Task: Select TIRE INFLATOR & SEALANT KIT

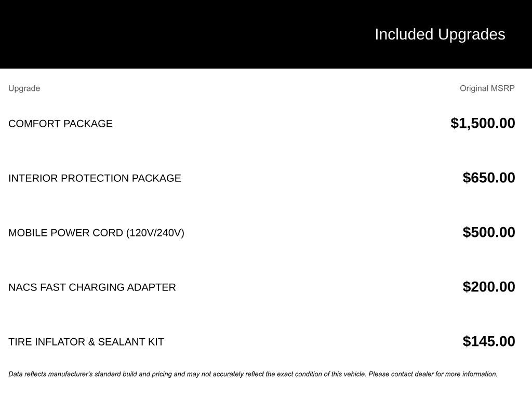Action: click(86, 342)
